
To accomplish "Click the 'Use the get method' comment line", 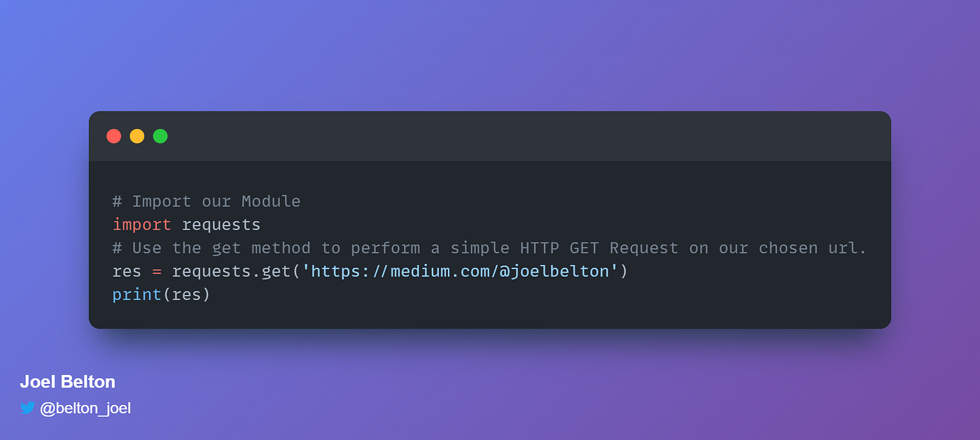I will point(489,248).
